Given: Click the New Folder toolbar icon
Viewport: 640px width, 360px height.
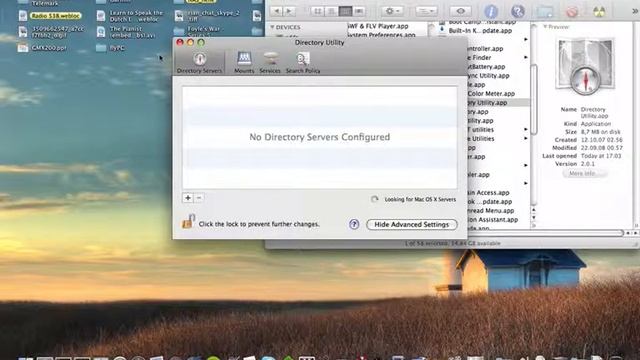Looking at the screenshot, I should click(545, 11).
